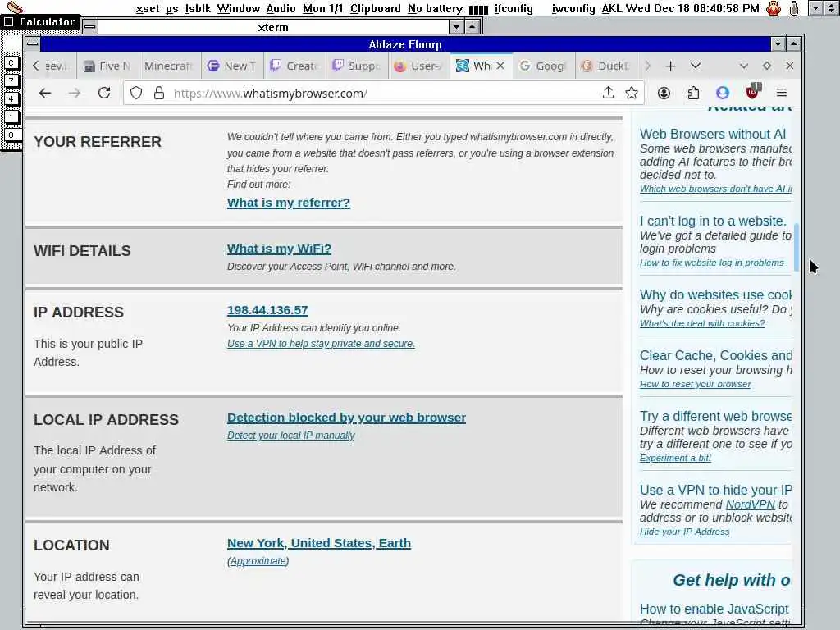Viewport: 840px width, 630px height.
Task: Open the tracking protection shield icon
Action: [x=136, y=94]
